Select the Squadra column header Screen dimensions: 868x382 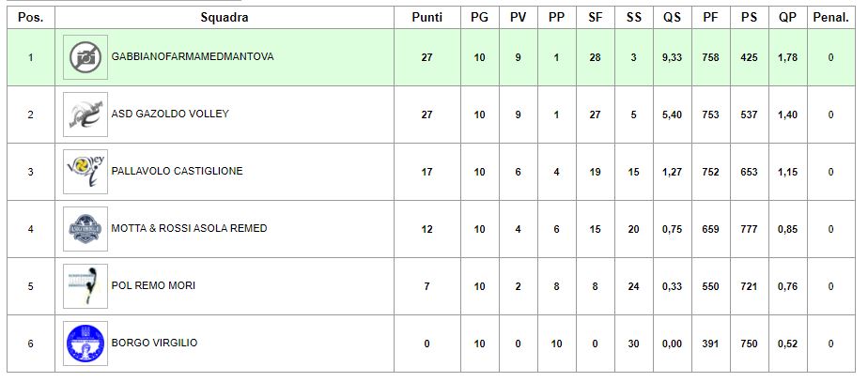[225, 18]
